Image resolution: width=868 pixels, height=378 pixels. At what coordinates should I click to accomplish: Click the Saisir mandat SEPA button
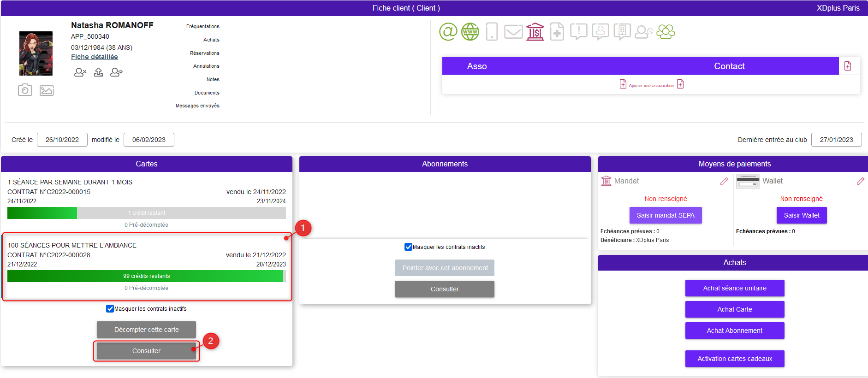click(x=665, y=215)
